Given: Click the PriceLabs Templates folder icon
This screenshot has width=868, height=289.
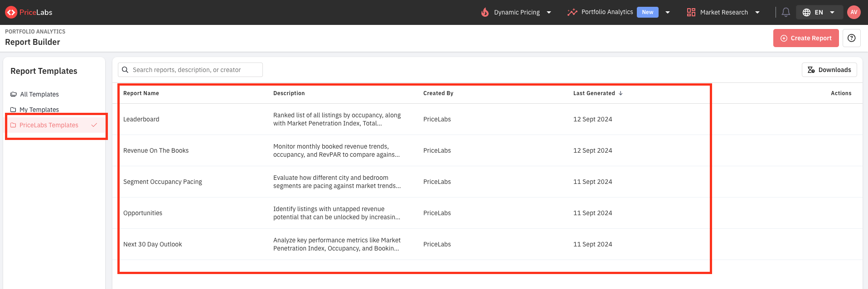Looking at the screenshot, I should click(13, 125).
